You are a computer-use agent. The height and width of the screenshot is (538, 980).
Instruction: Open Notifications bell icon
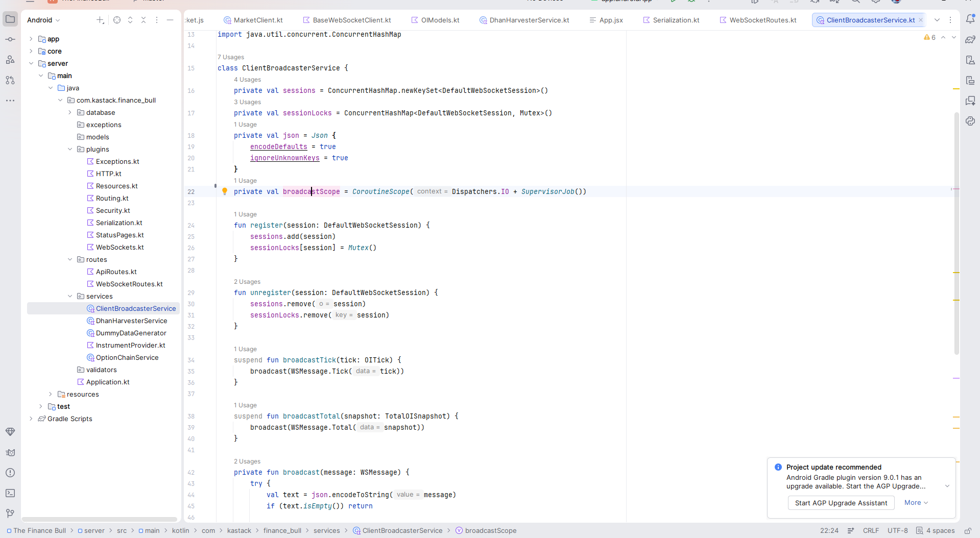(x=970, y=19)
